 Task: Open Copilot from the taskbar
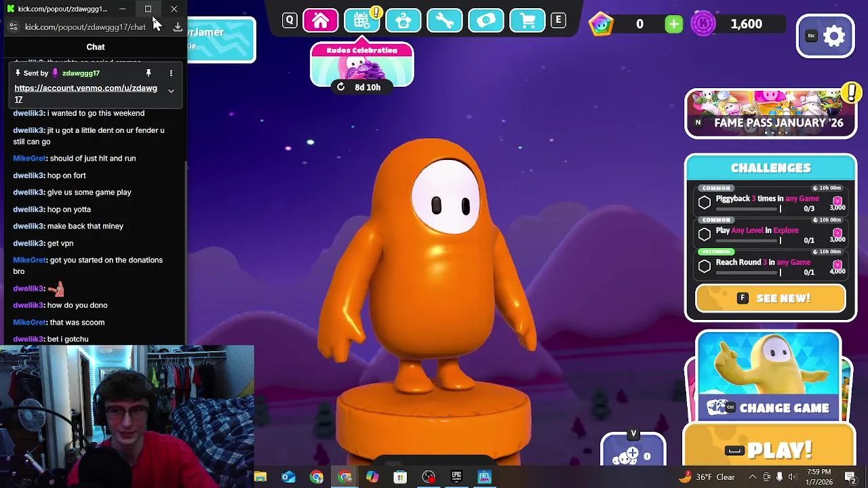(372, 477)
